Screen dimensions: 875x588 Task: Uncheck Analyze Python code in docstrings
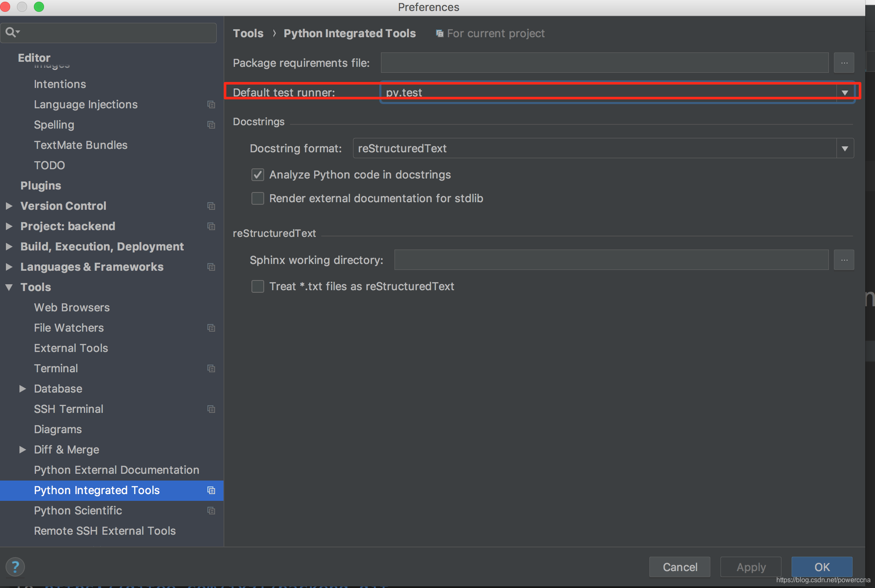click(258, 175)
